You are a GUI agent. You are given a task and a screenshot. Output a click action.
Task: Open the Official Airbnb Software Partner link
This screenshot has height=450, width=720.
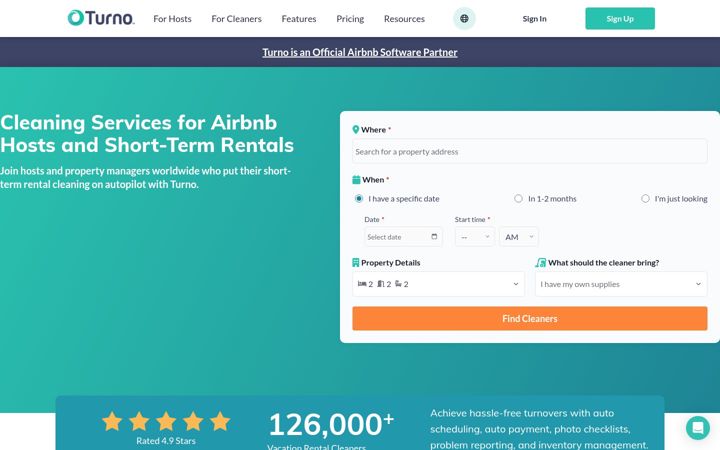(x=360, y=52)
